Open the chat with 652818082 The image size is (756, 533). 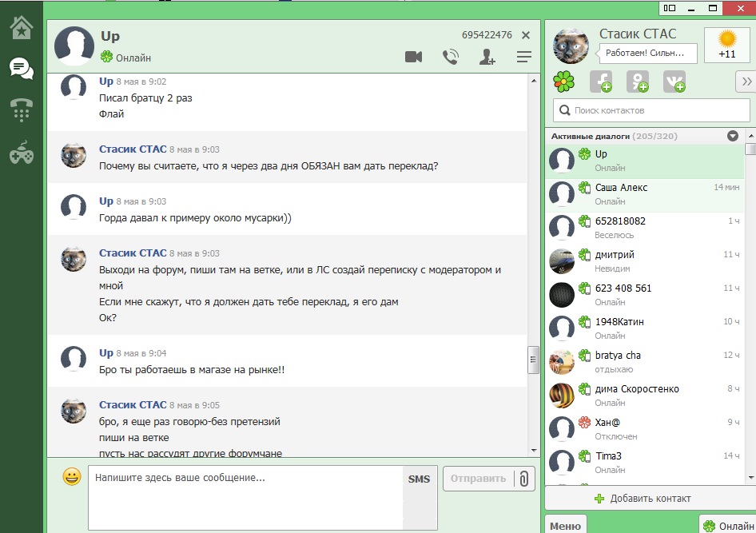645,228
